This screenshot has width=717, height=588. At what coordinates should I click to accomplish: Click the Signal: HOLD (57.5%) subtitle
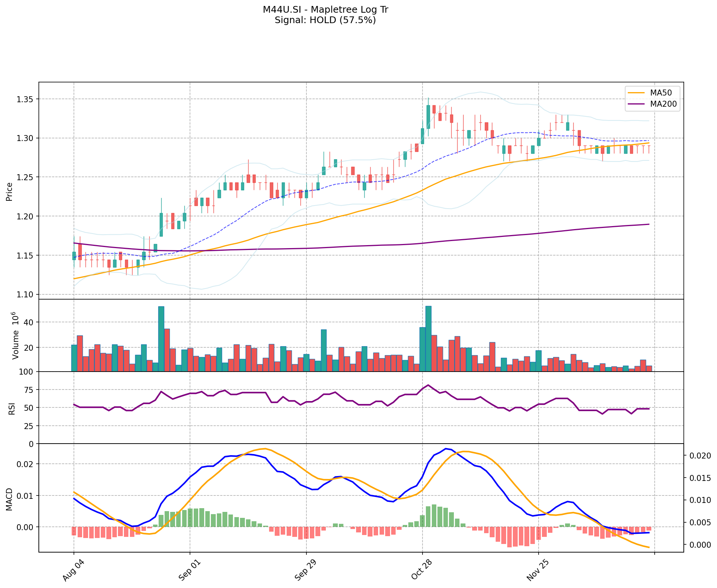coord(325,20)
